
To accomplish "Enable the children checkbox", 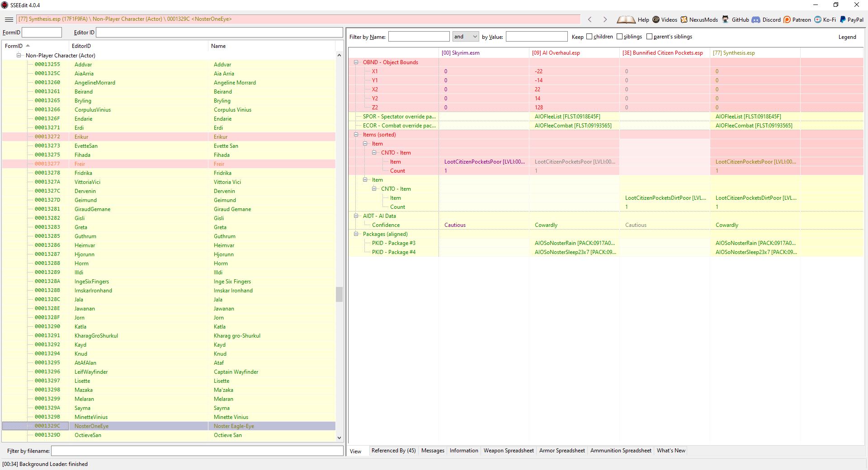I will (590, 37).
